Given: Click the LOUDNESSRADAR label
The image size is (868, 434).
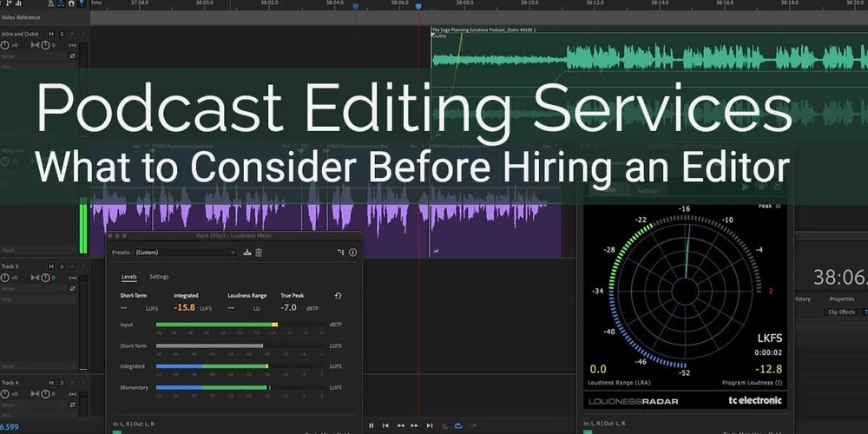Looking at the screenshot, I should click(633, 401).
